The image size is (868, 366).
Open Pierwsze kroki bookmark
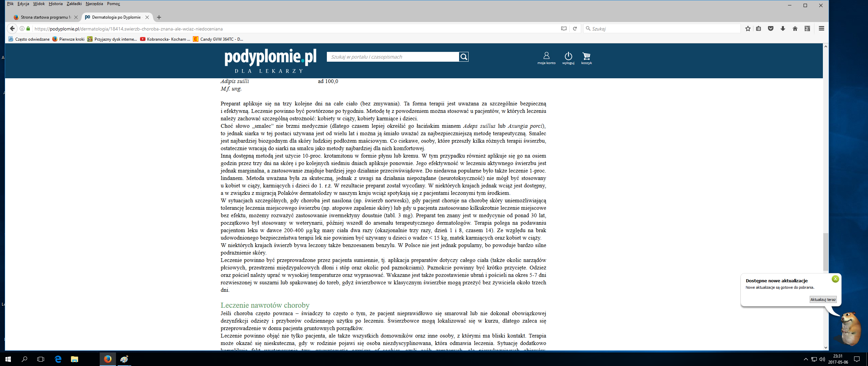tap(68, 39)
